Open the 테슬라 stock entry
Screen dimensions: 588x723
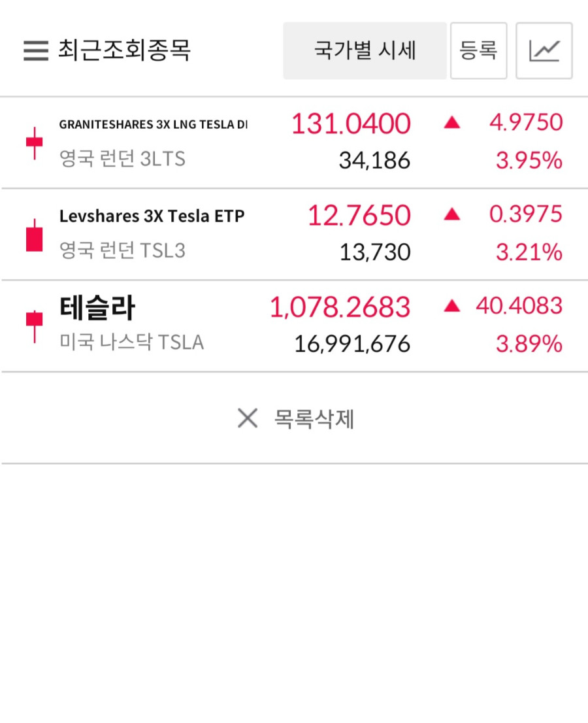pos(294,326)
